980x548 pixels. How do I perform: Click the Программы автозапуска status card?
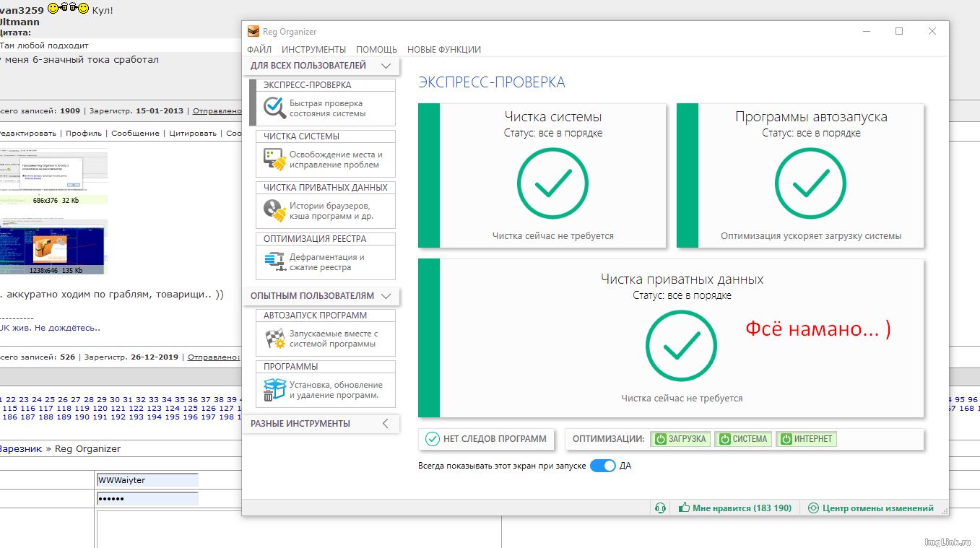[x=800, y=175]
